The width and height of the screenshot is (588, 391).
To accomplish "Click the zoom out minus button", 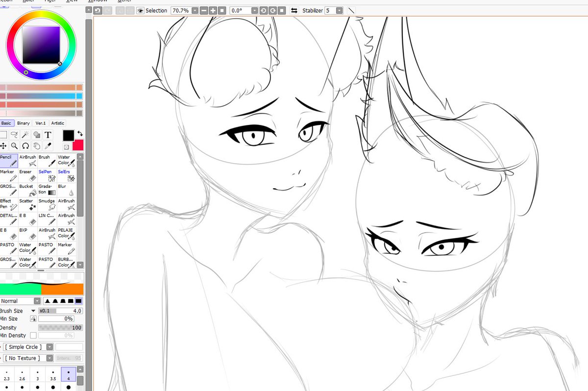I will 204,10.
